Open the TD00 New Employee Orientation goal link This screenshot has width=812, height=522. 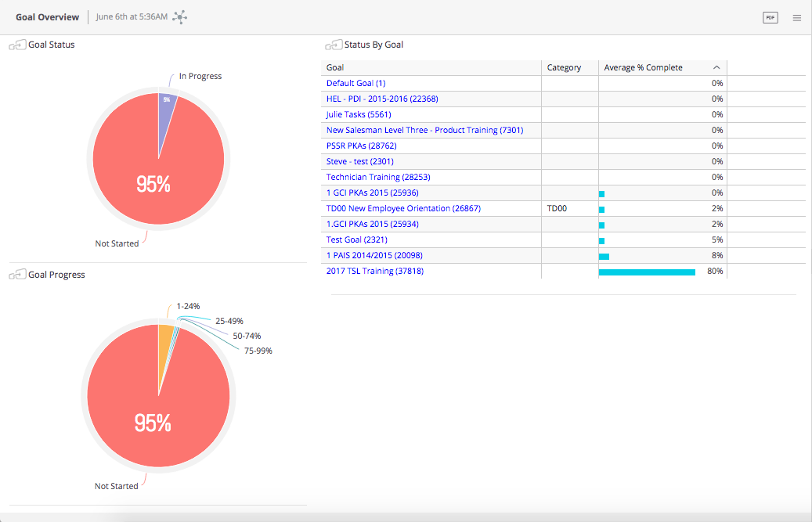(403, 208)
